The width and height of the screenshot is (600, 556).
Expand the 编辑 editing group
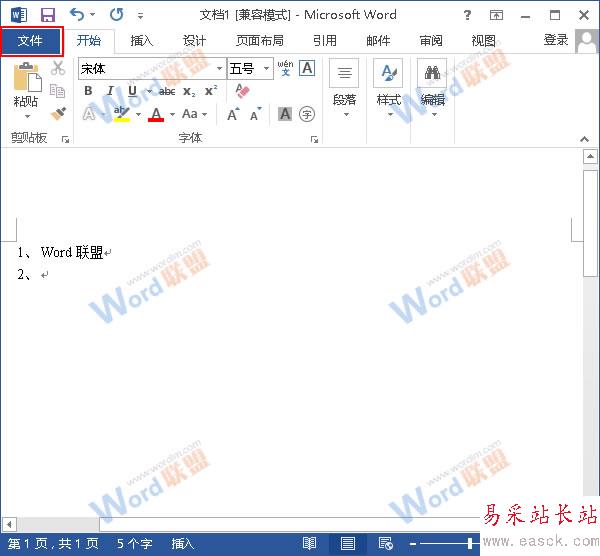tap(432, 88)
